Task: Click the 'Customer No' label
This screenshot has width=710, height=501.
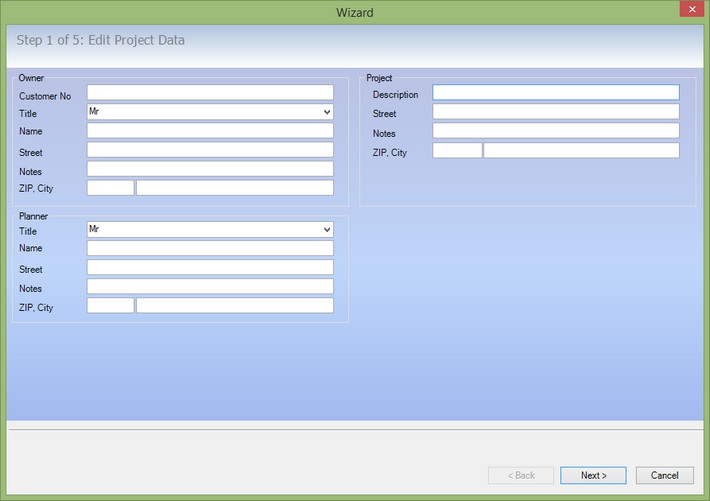Action: pyautogui.click(x=45, y=96)
